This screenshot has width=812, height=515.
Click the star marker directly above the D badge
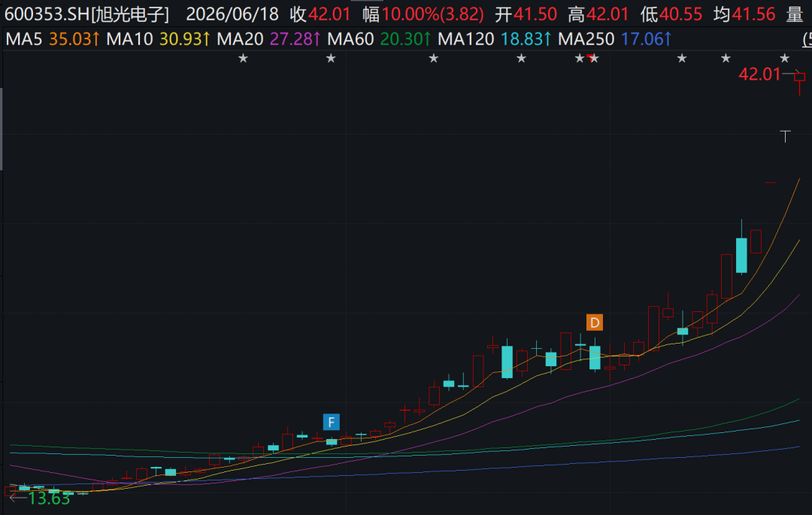[595, 59]
